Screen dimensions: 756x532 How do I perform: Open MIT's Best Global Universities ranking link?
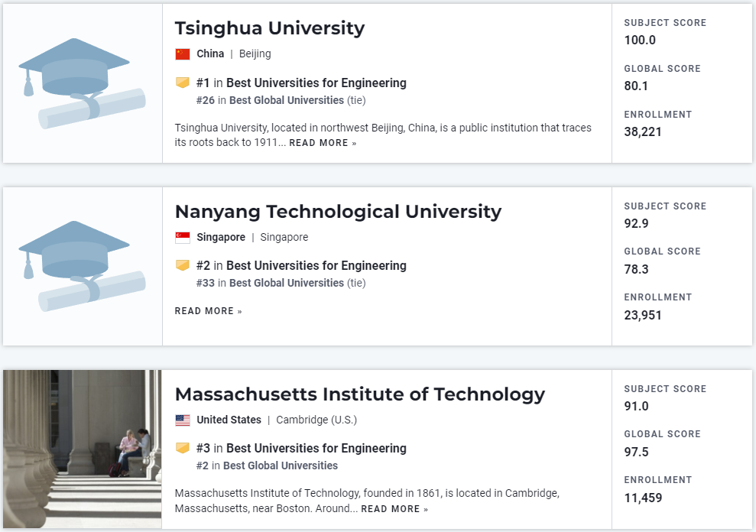coord(284,465)
